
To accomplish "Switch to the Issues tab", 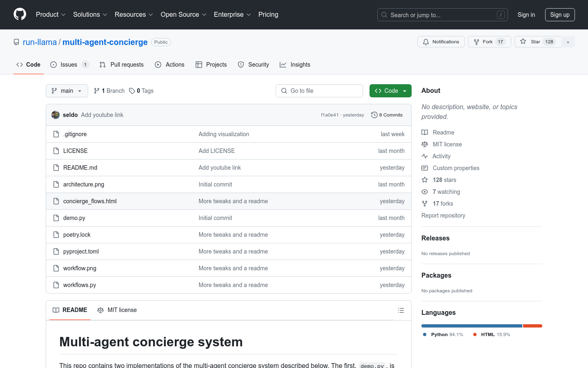I will coord(69,65).
